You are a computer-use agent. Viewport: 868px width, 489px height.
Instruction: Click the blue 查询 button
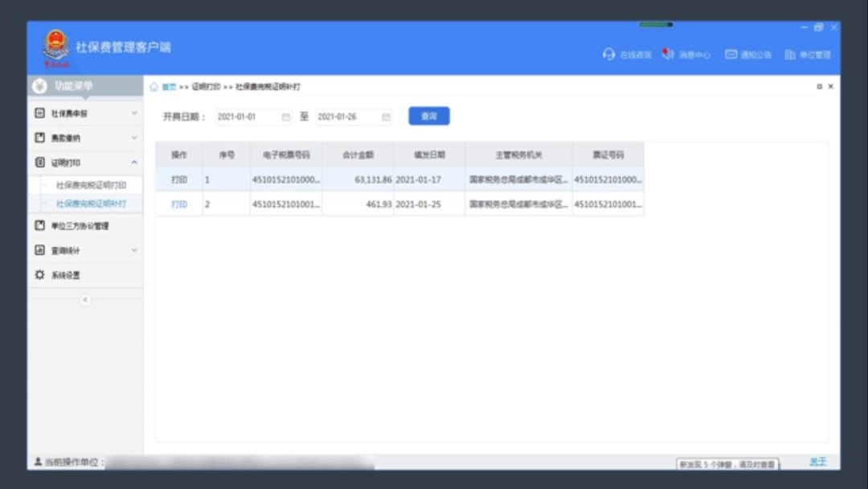(x=428, y=117)
